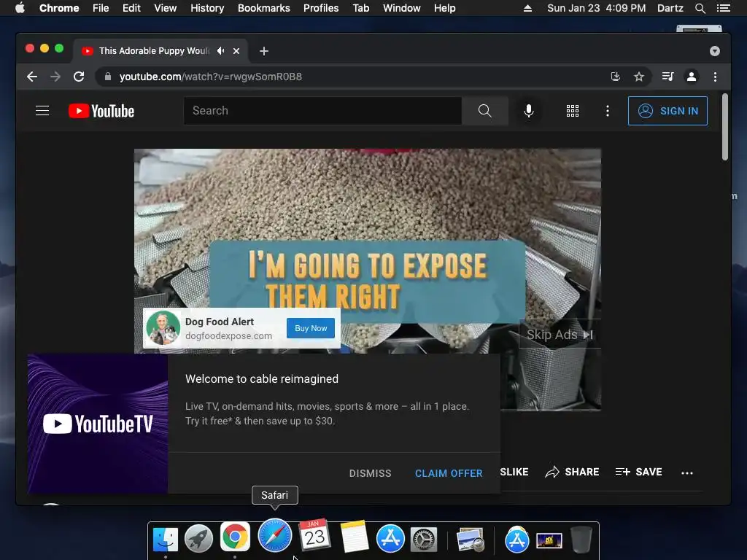747x560 pixels.
Task: Go back to the previous page
Action: pyautogui.click(x=32, y=77)
